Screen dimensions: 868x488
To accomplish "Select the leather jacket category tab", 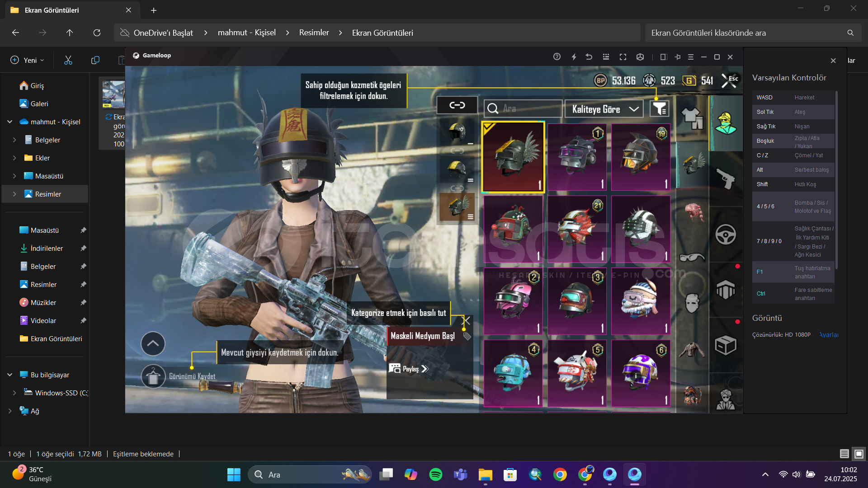I will point(692,349).
